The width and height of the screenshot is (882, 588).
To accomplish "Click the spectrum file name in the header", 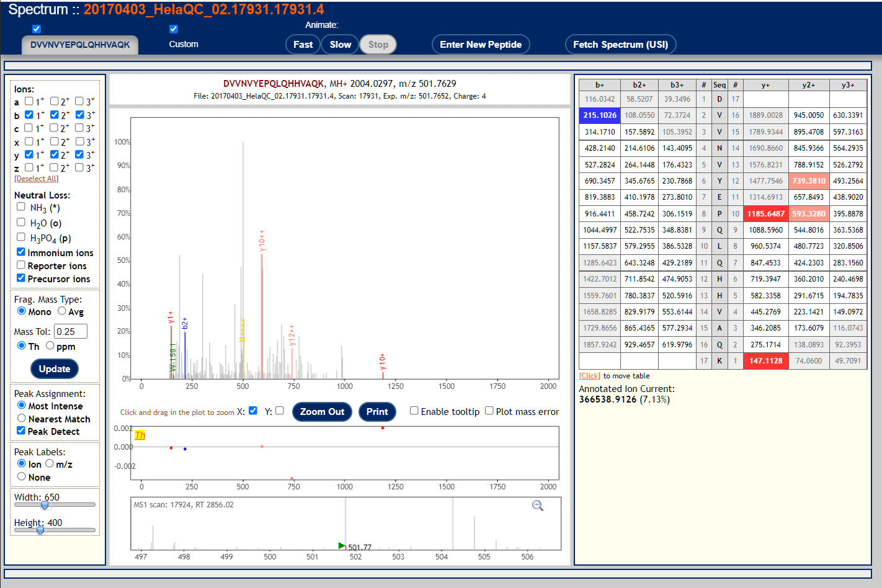I will click(x=203, y=10).
